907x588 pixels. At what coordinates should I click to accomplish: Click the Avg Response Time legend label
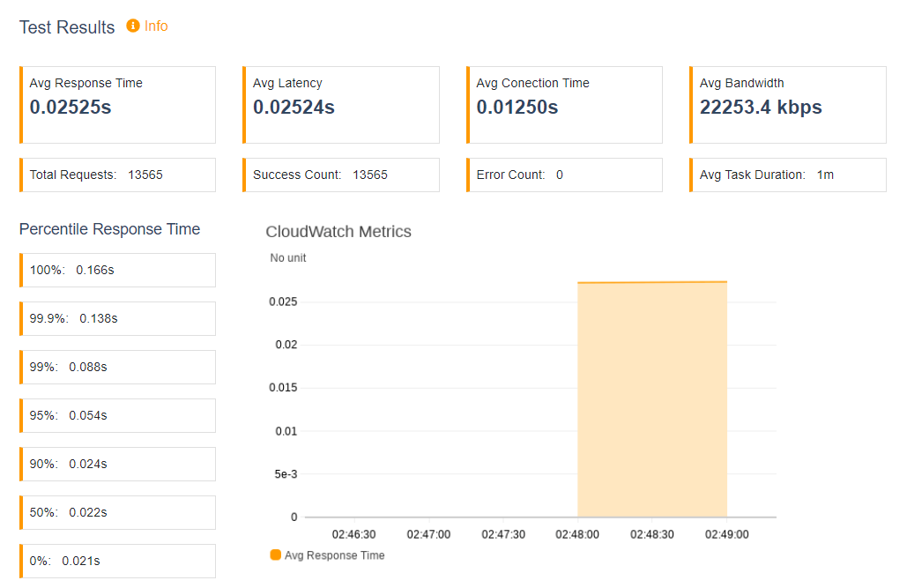click(334, 555)
